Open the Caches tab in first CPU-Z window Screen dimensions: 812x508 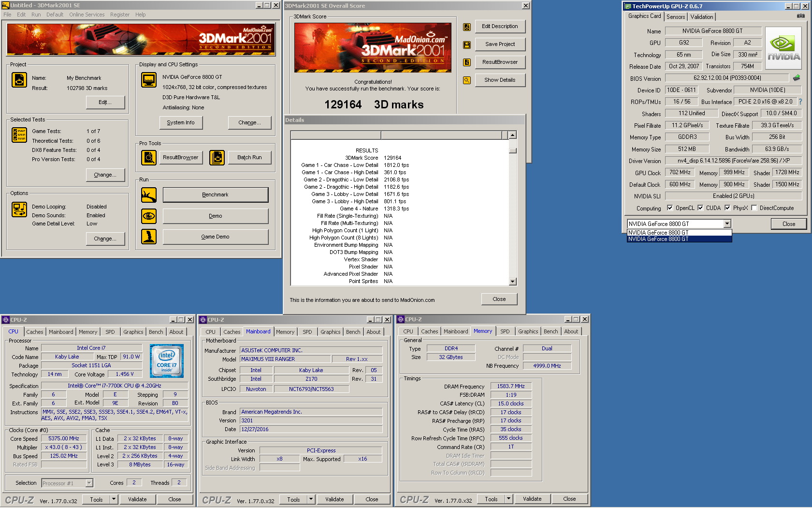click(x=35, y=332)
